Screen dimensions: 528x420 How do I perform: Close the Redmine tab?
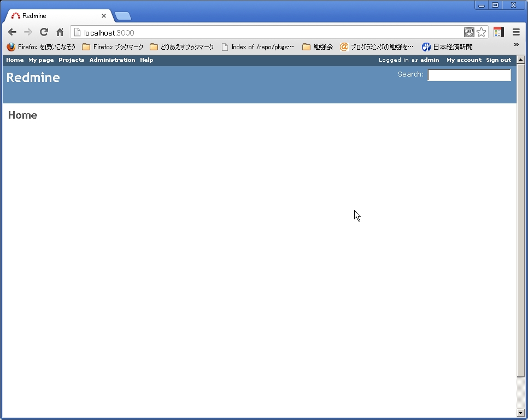tap(104, 16)
